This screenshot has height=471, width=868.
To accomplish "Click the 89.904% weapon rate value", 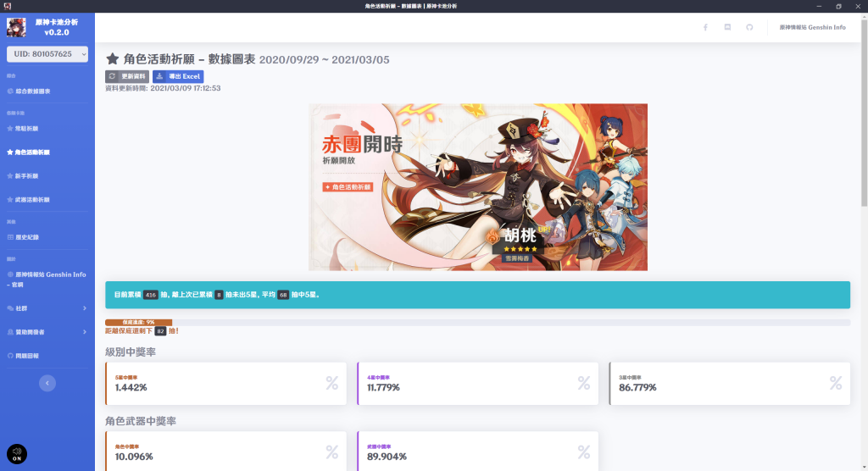I will (x=387, y=457).
